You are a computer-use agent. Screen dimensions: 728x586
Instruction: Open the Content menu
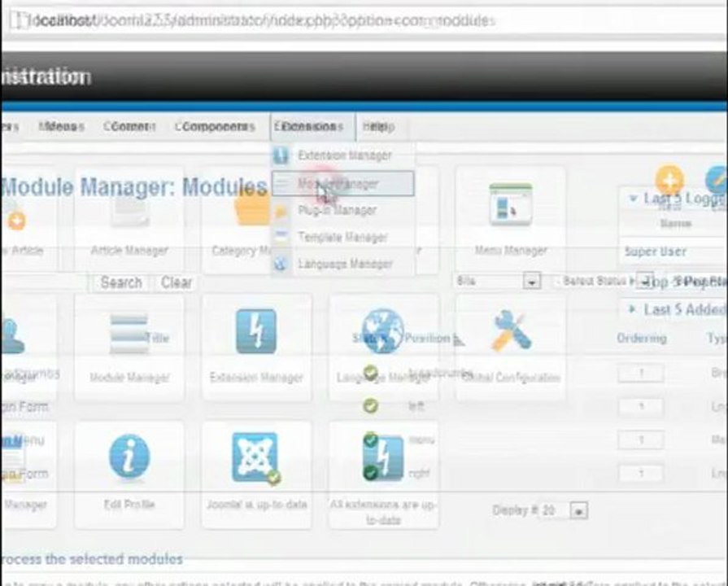[x=129, y=126]
